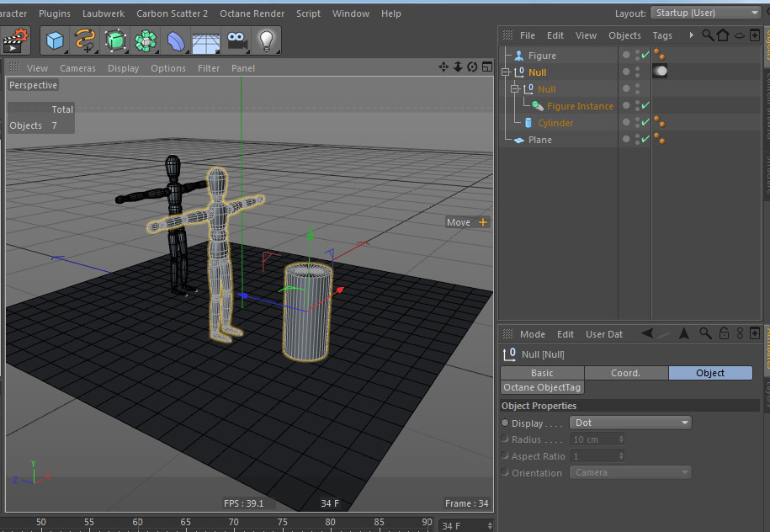This screenshot has width=770, height=532.
Task: Collapse the top-level Null tree node
Action: pyautogui.click(x=506, y=72)
